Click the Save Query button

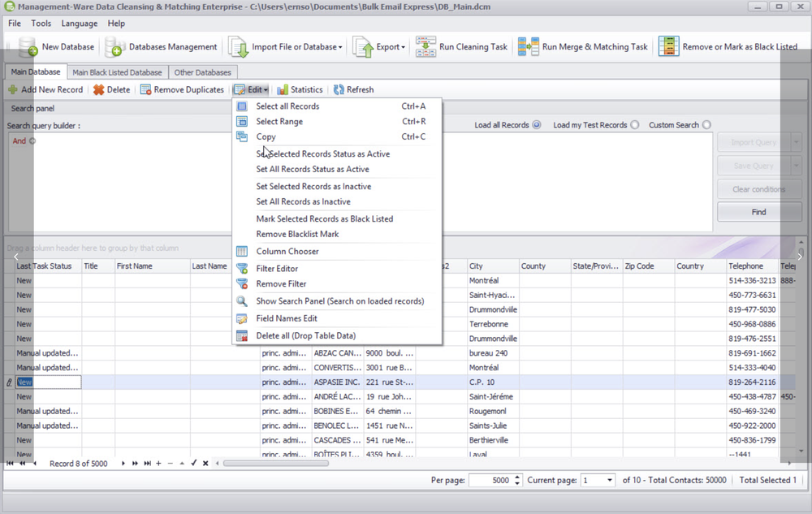click(x=754, y=166)
